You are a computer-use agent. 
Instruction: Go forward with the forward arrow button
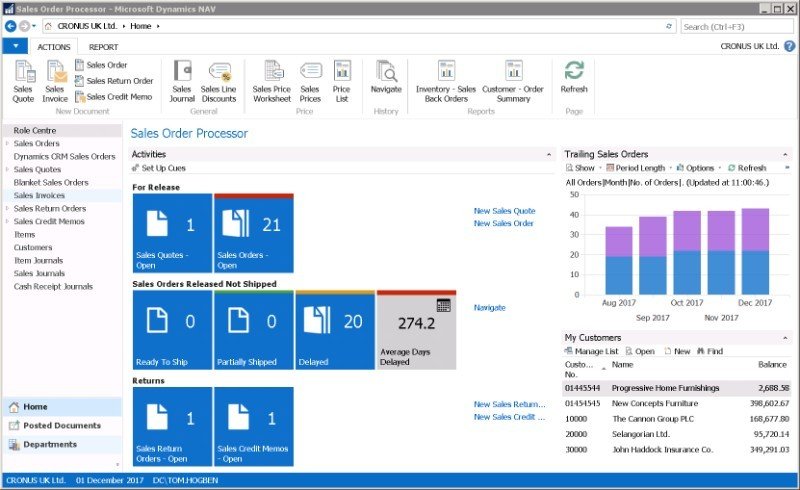(24, 26)
